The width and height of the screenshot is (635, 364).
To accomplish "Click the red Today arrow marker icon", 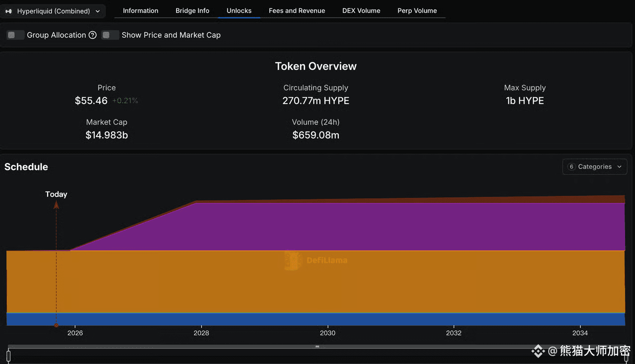I will (56, 205).
